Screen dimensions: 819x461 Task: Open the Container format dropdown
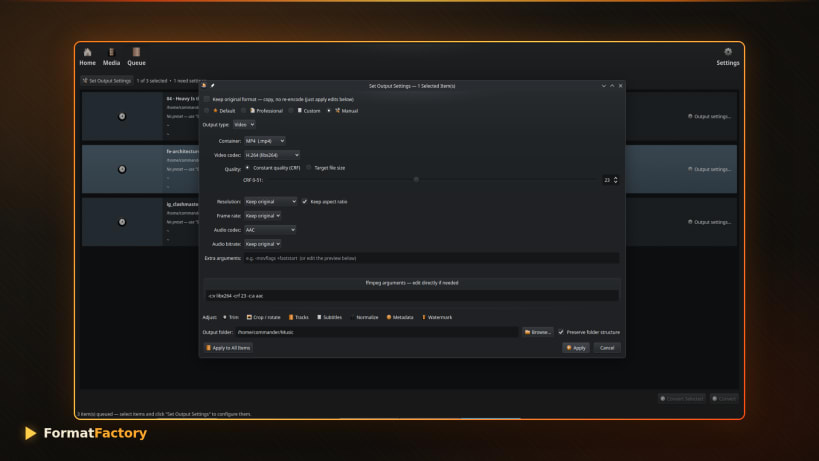coord(265,141)
